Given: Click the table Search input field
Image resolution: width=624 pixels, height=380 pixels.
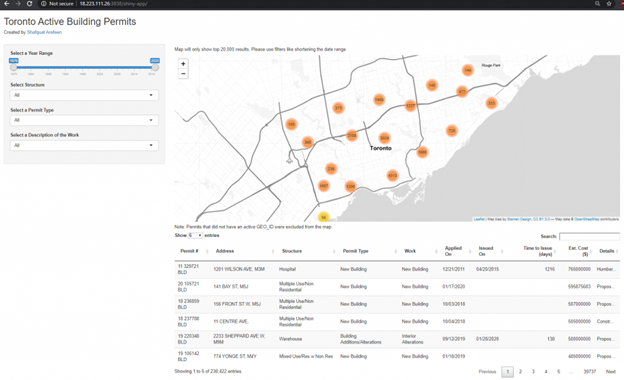Looking at the screenshot, I should 589,236.
